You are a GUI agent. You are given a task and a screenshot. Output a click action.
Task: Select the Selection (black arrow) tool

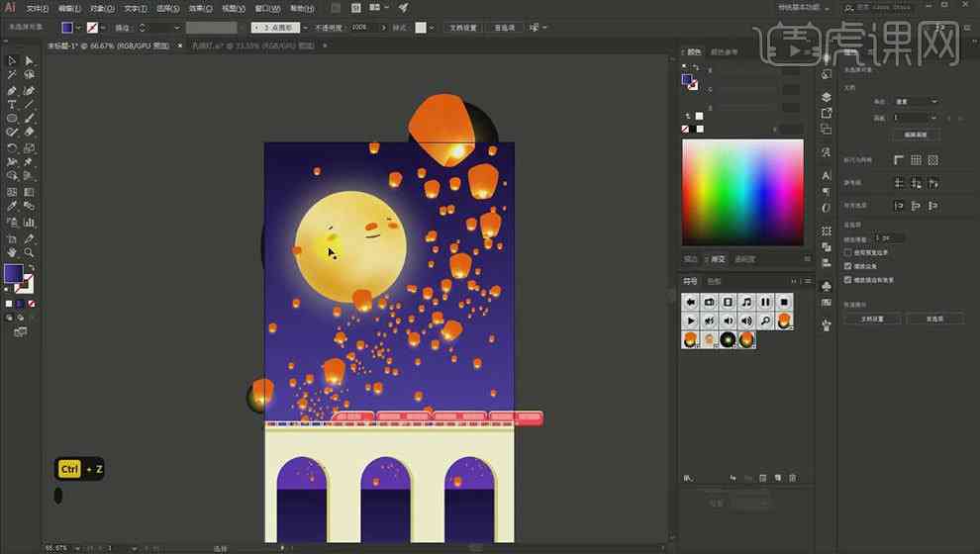(12, 60)
